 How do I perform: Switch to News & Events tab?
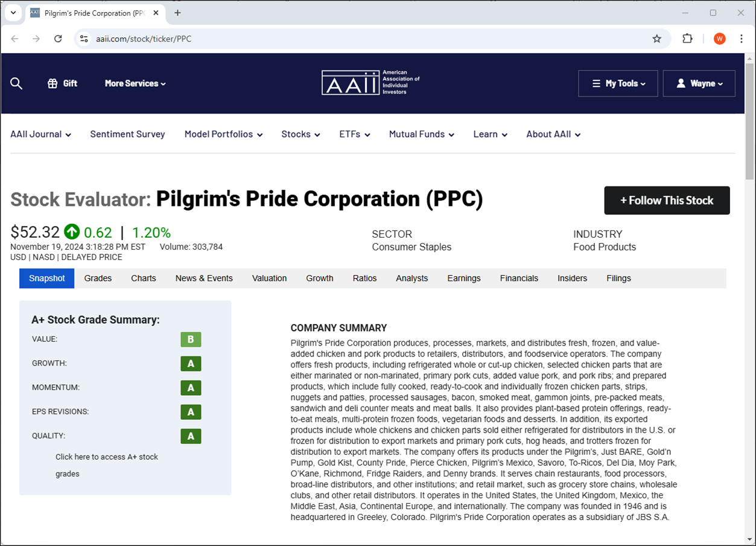coord(204,278)
